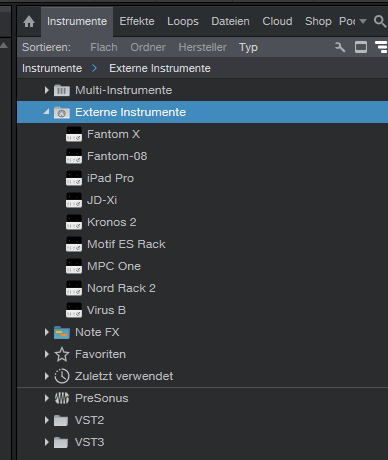Select the Fantom-08 entry
This screenshot has height=460, width=388.
coord(117,156)
